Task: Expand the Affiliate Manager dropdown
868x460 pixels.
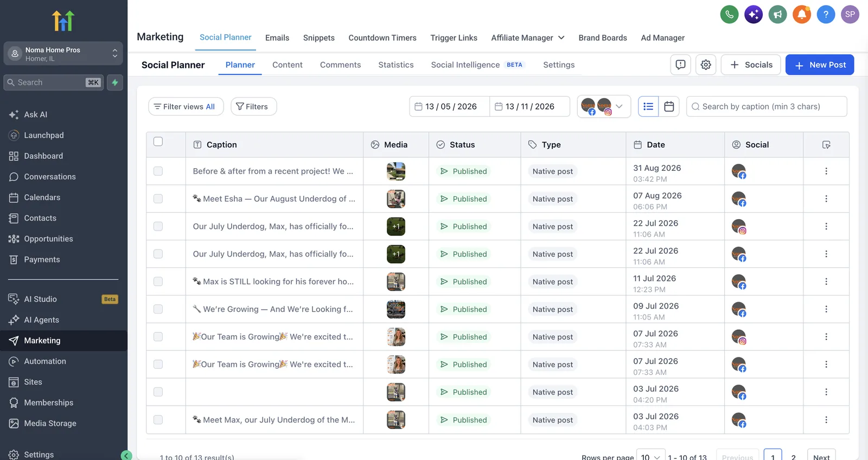Action: point(528,38)
